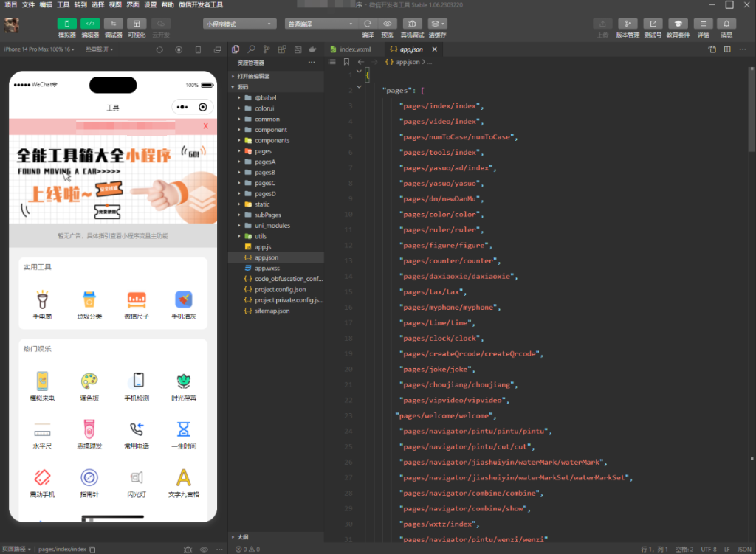Click the editor vertical scrollbar
Screen dimensions: 756x554
point(752,111)
